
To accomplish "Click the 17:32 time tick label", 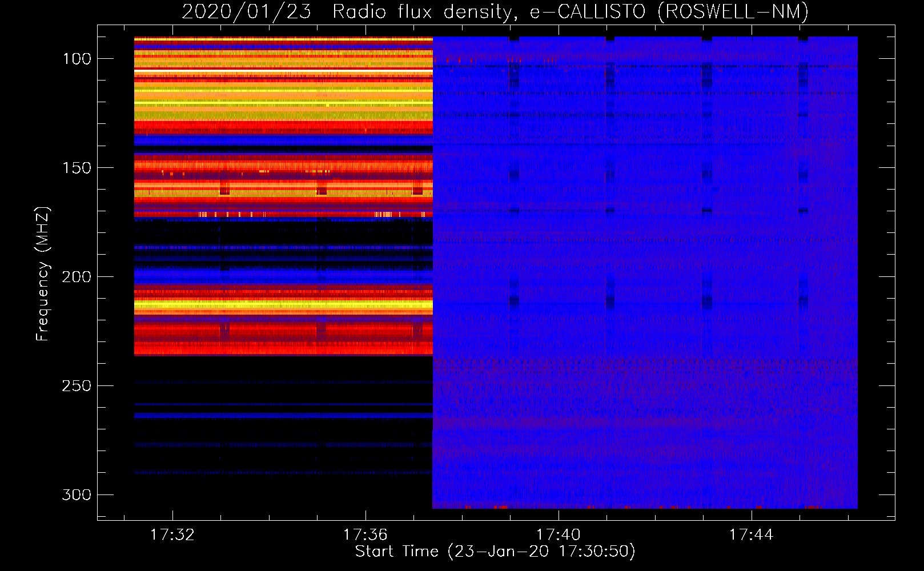I will (172, 534).
